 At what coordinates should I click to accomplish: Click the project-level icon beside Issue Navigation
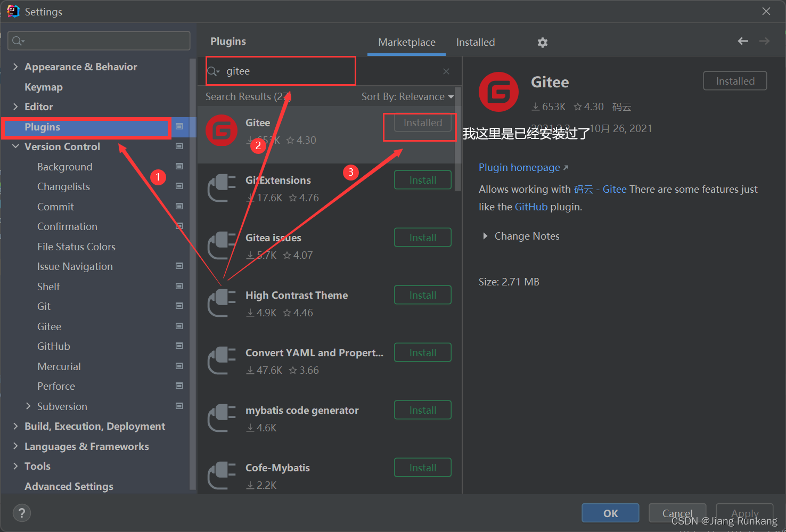pyautogui.click(x=179, y=266)
